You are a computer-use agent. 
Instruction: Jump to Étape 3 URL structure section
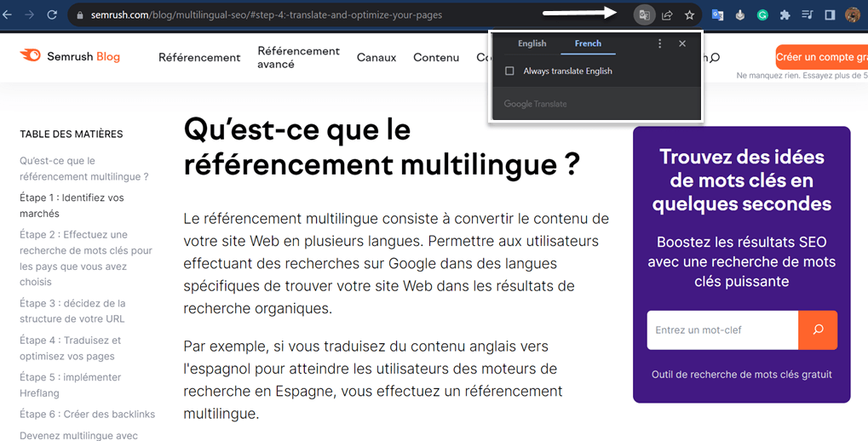click(x=72, y=311)
